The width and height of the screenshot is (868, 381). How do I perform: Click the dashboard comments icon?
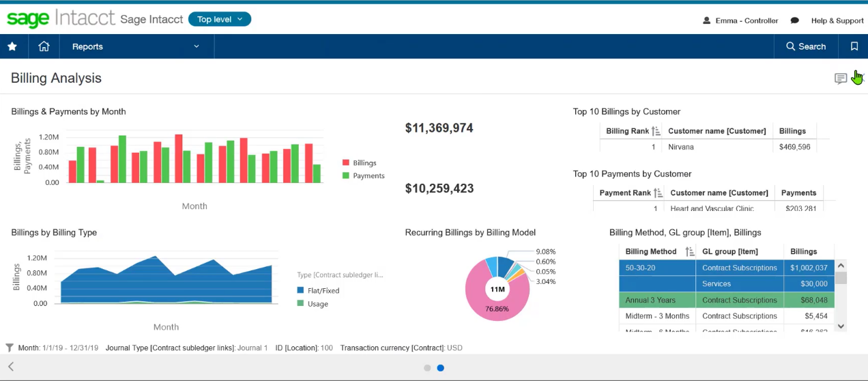[x=841, y=79]
